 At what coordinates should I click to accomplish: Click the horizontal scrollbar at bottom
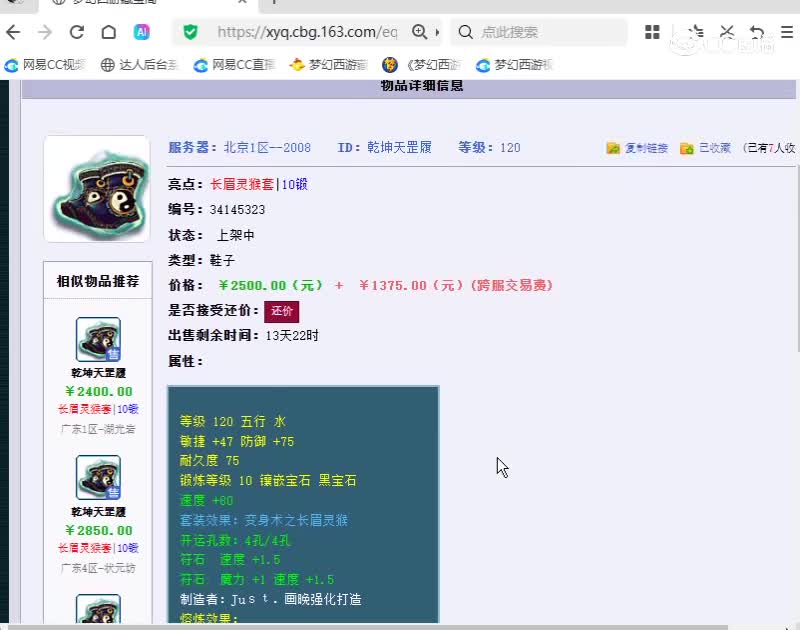(x=367, y=627)
